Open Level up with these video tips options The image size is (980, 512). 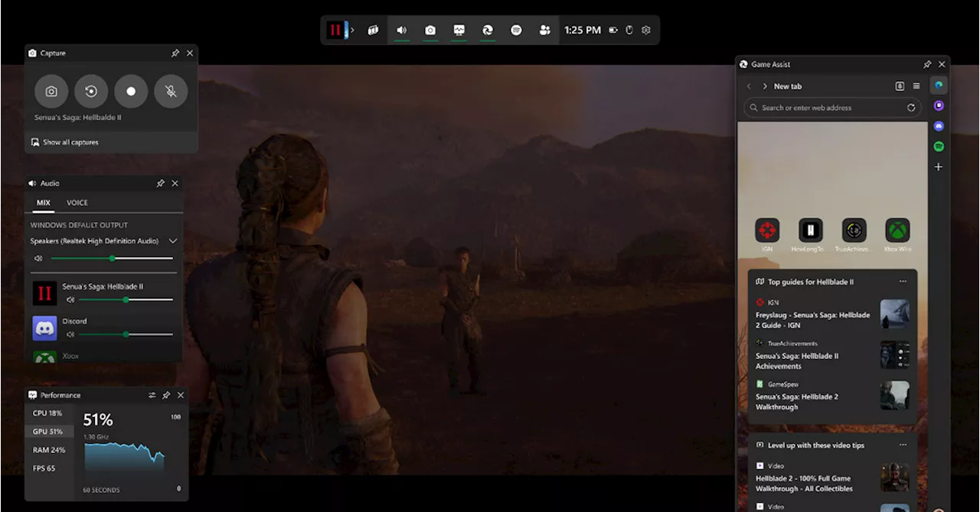coord(903,445)
